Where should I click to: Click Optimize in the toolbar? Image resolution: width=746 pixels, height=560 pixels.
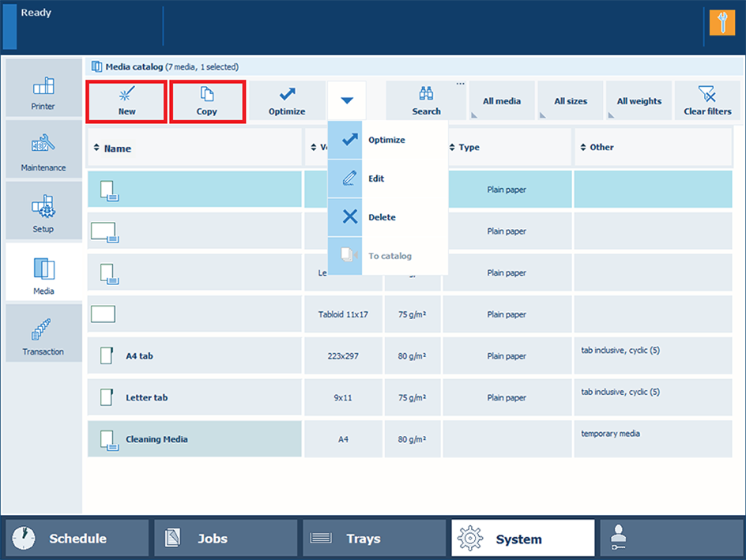click(x=286, y=101)
